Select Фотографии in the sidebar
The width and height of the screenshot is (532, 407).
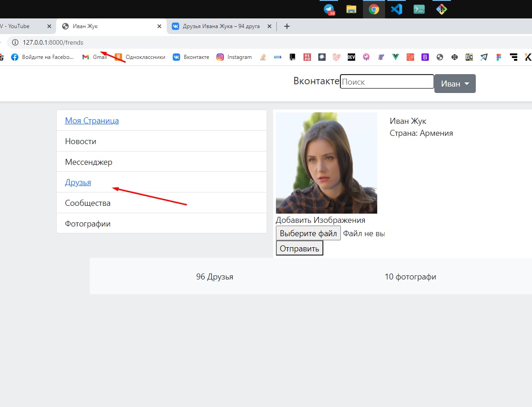(162, 223)
